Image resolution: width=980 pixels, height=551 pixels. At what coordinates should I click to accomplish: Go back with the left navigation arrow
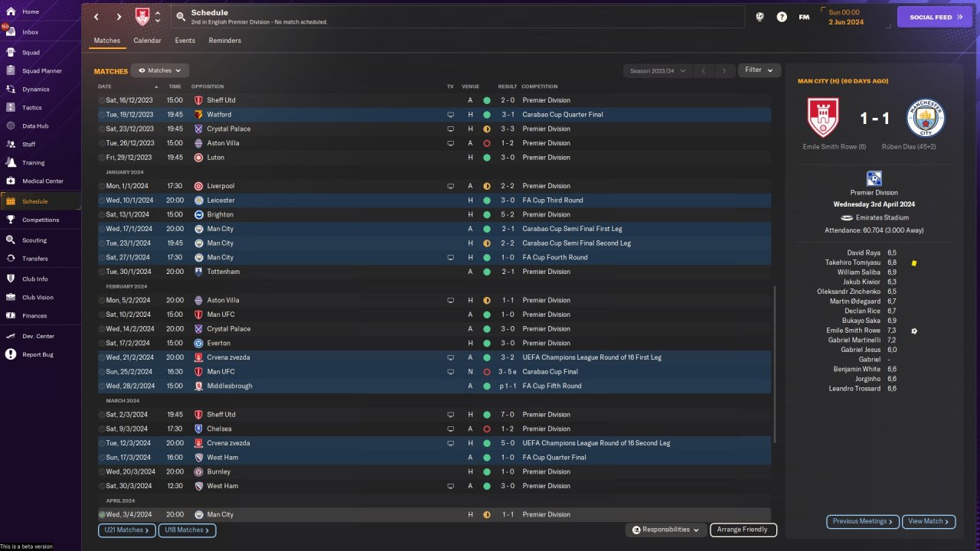pyautogui.click(x=96, y=17)
